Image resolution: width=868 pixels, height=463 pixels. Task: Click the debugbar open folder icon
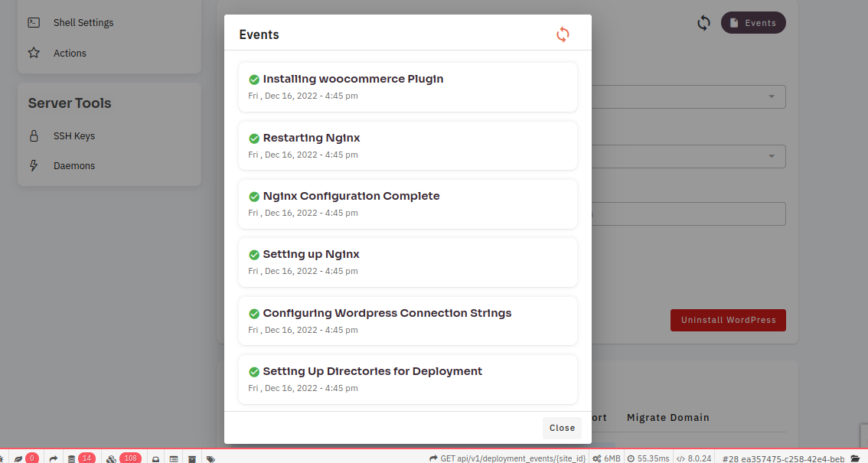pos(855,458)
